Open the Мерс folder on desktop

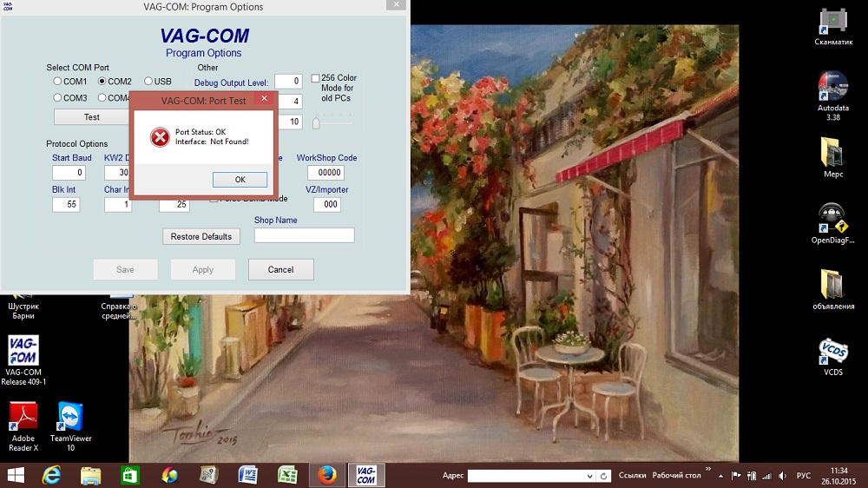tap(833, 158)
